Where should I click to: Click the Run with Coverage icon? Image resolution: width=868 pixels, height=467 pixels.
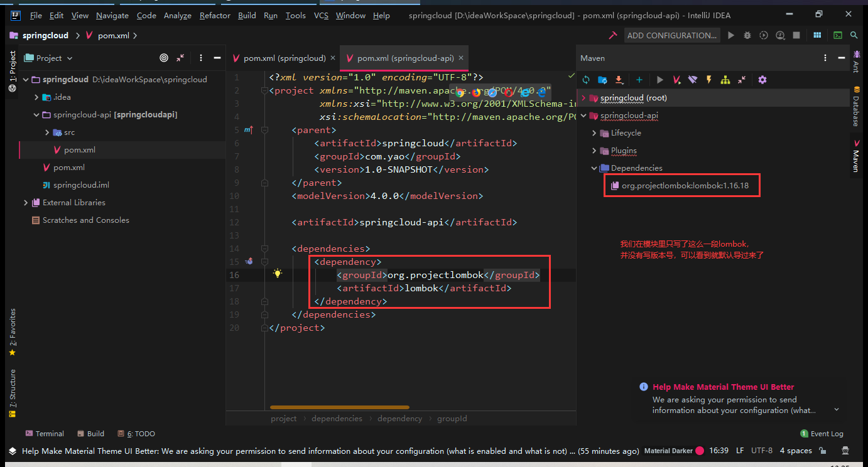764,35
